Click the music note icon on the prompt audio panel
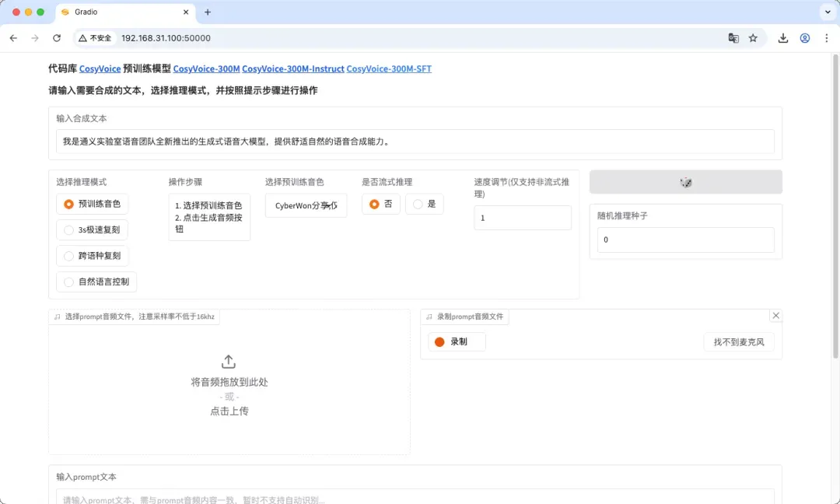840x504 pixels. [x=56, y=317]
